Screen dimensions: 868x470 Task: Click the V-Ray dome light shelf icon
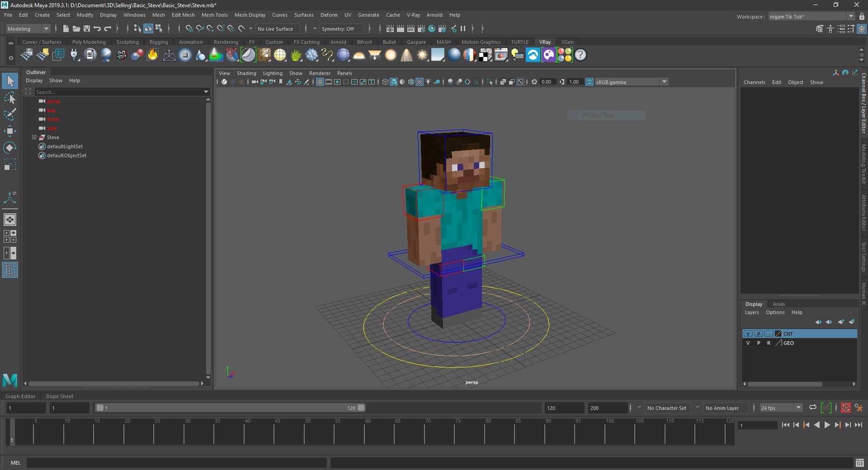pyautogui.click(x=359, y=55)
